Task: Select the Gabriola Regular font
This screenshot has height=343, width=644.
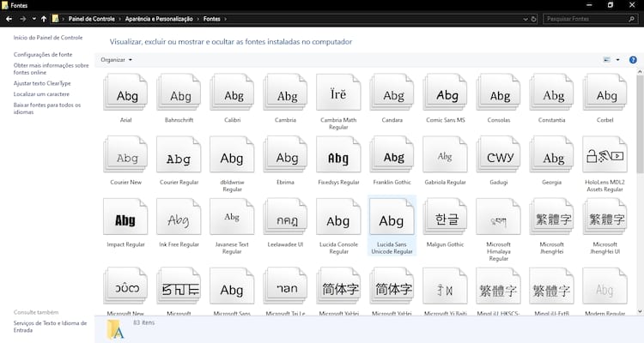Action: [x=445, y=154]
